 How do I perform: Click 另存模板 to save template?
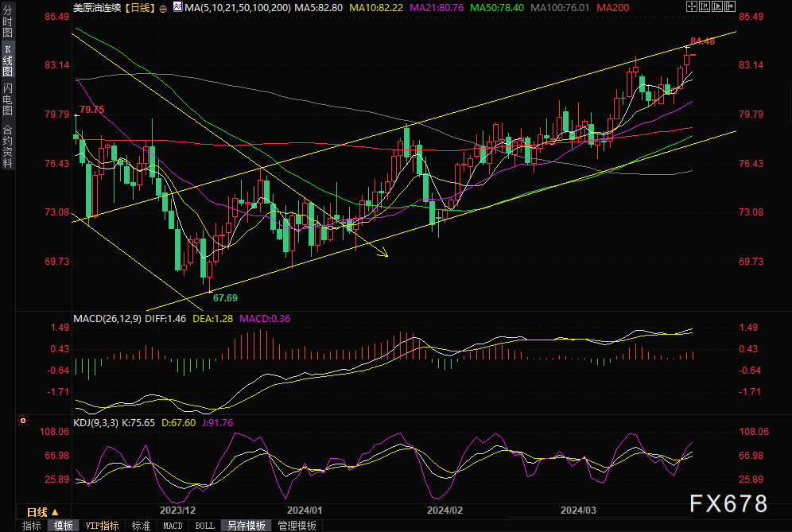pyautogui.click(x=246, y=526)
